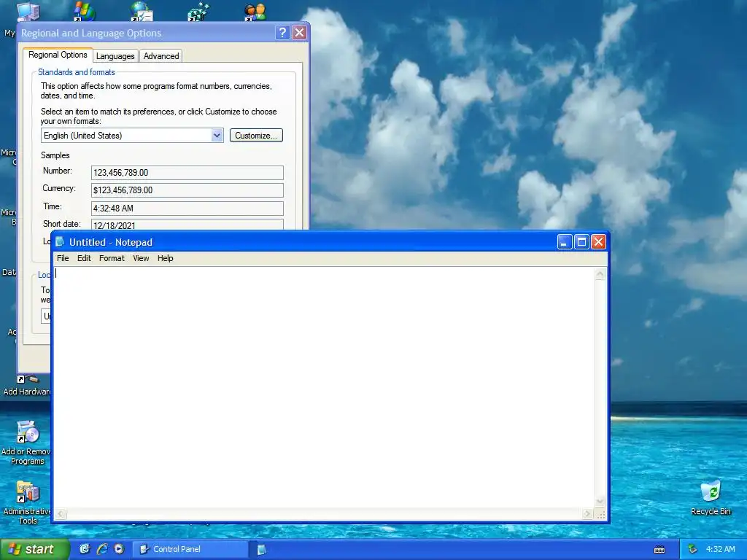Click Notepad's horizontal scrollbar right arrow
The image size is (747, 560).
pos(589,514)
